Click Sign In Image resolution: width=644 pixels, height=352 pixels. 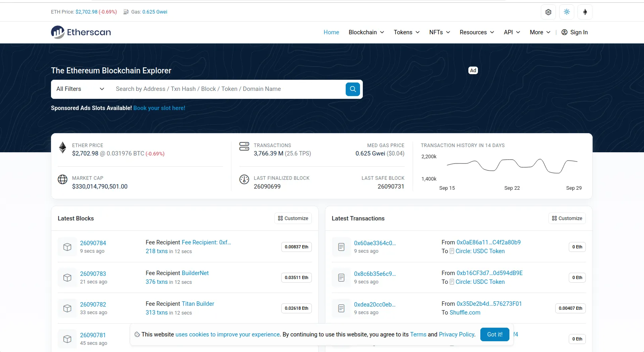pos(574,32)
